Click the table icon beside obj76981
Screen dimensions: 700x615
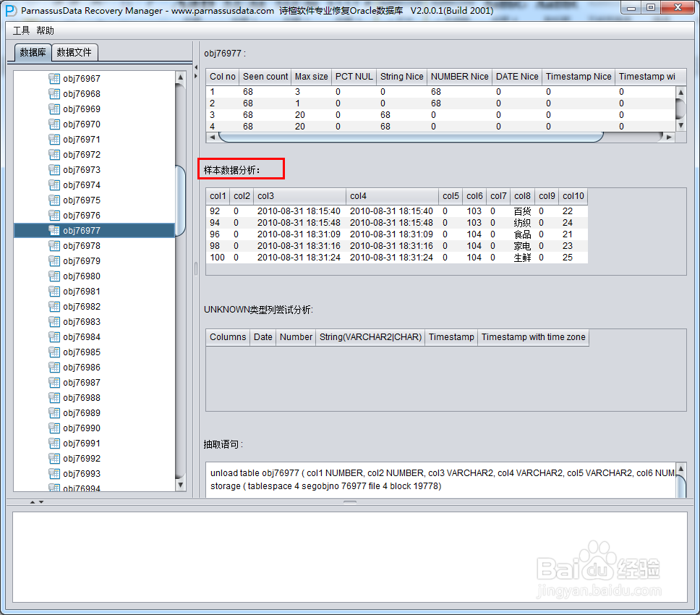click(54, 291)
